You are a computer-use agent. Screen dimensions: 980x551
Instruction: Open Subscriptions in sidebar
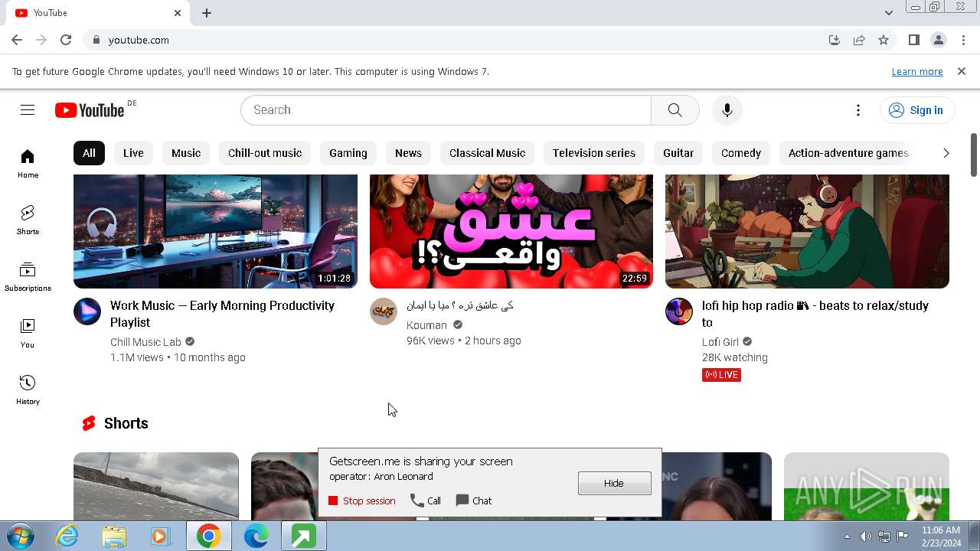[28, 277]
